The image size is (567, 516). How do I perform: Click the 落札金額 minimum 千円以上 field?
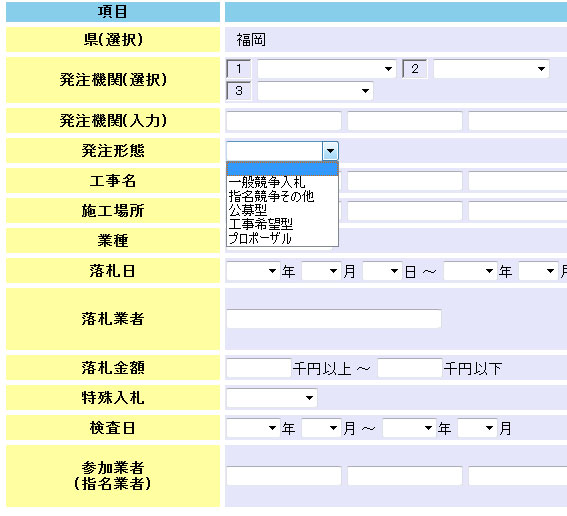point(259,368)
